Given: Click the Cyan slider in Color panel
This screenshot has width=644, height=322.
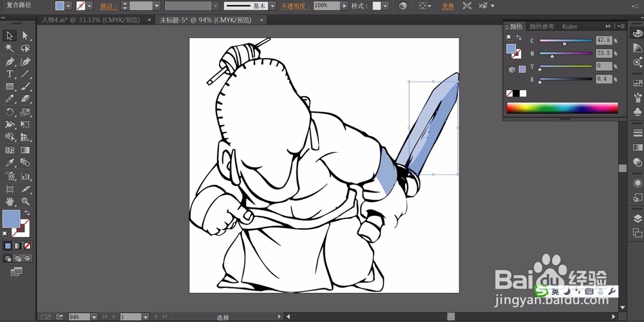Looking at the screenshot, I should tap(565, 41).
